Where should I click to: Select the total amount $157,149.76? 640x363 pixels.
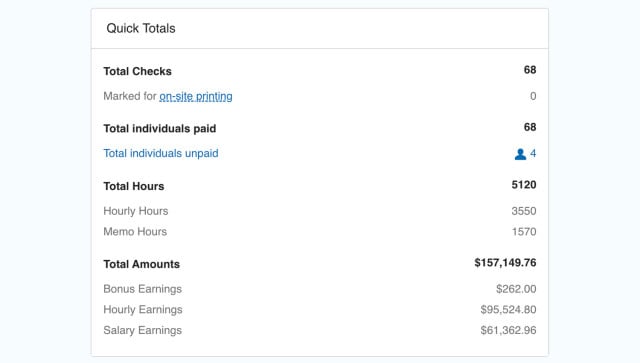(x=505, y=263)
